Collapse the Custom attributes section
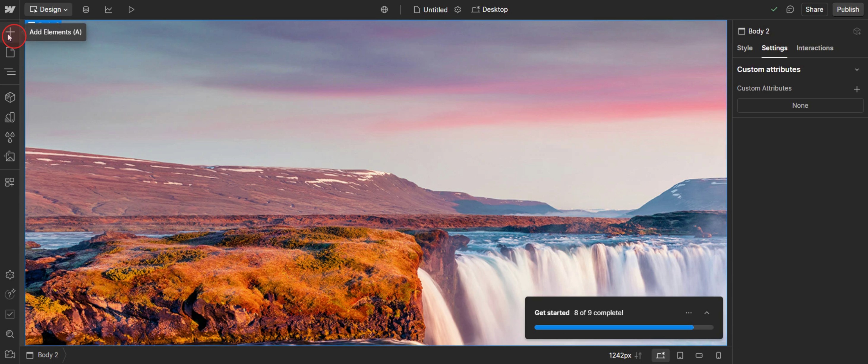The image size is (868, 364). tap(856, 70)
